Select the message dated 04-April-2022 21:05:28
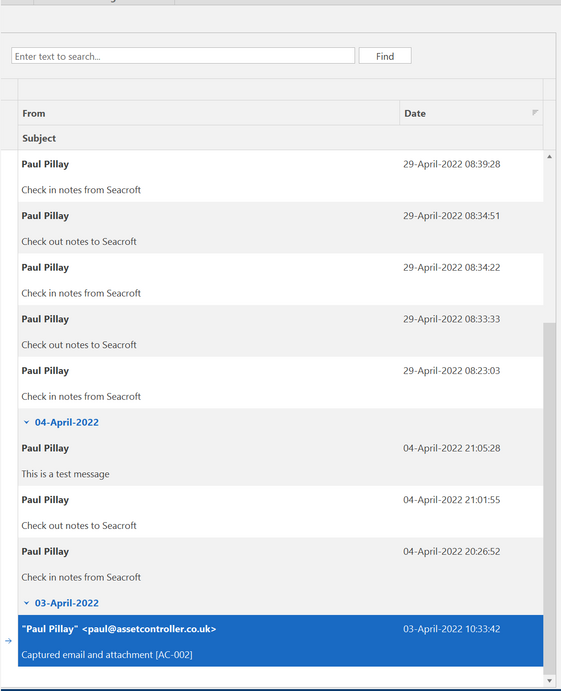The height and width of the screenshot is (691, 561). point(280,461)
